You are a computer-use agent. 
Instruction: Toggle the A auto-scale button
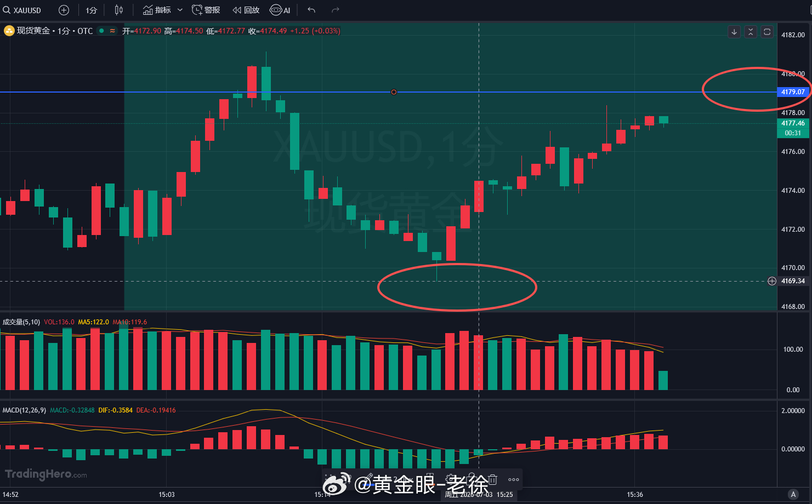click(793, 494)
